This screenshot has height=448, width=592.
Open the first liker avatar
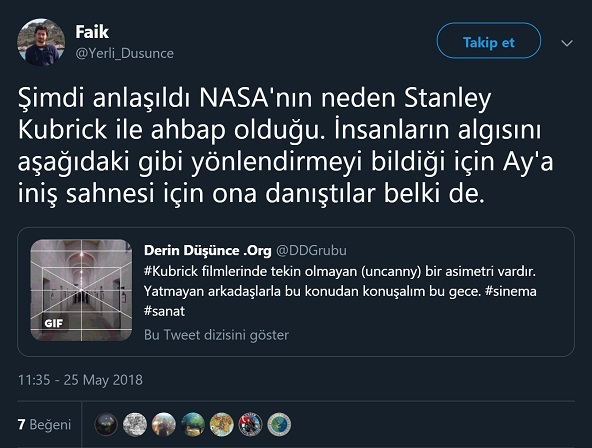pos(106,425)
